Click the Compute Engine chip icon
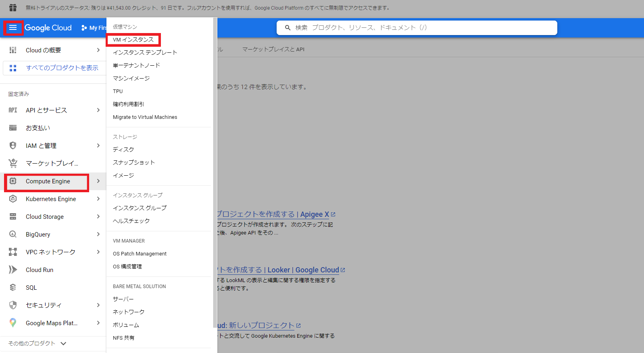This screenshot has height=353, width=644. [x=13, y=181]
